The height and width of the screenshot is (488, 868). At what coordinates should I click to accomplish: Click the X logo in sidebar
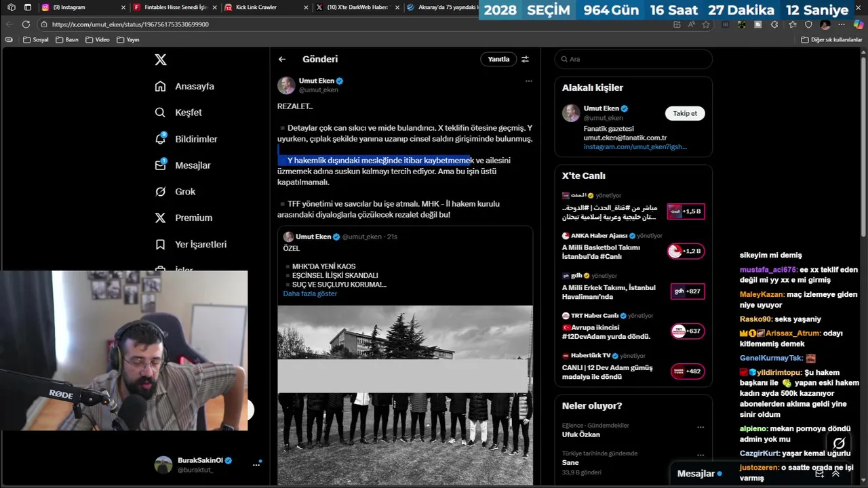(x=161, y=60)
